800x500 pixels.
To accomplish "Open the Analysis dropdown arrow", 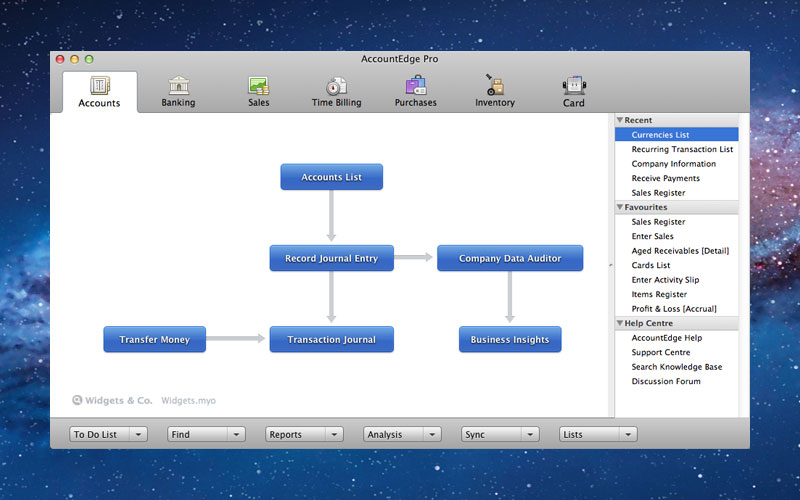I will point(432,435).
